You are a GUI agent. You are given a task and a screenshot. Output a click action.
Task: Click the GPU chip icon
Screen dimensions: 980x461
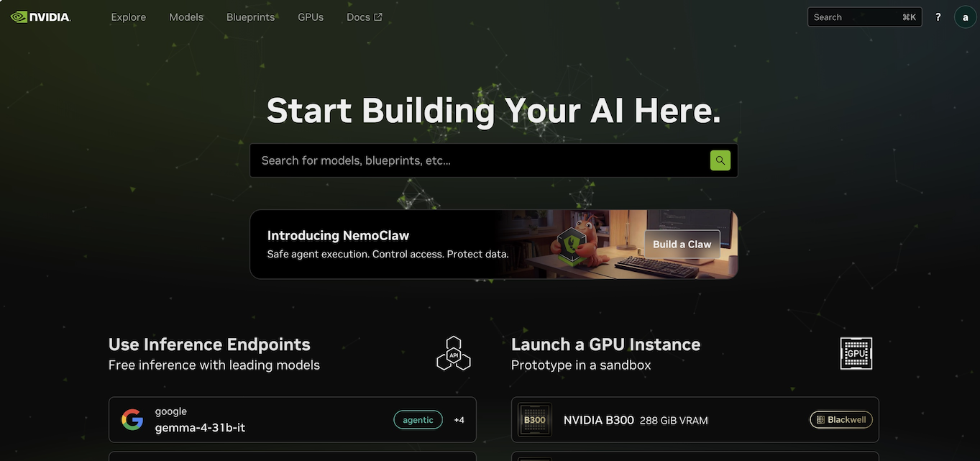pyautogui.click(x=856, y=353)
